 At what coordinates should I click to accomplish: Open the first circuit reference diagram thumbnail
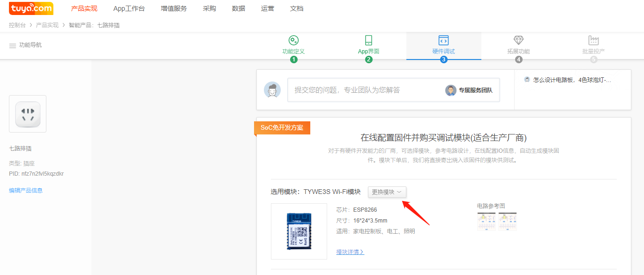pyautogui.click(x=486, y=221)
